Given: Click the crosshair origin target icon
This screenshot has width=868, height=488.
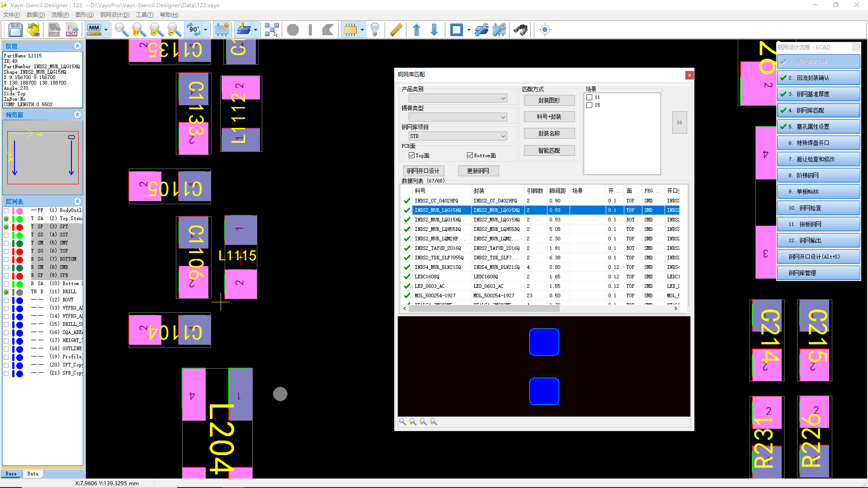Looking at the screenshot, I should (x=545, y=30).
